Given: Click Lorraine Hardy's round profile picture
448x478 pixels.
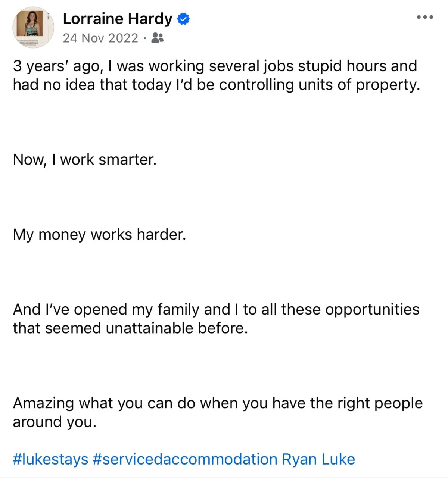Looking at the screenshot, I should point(33,28).
